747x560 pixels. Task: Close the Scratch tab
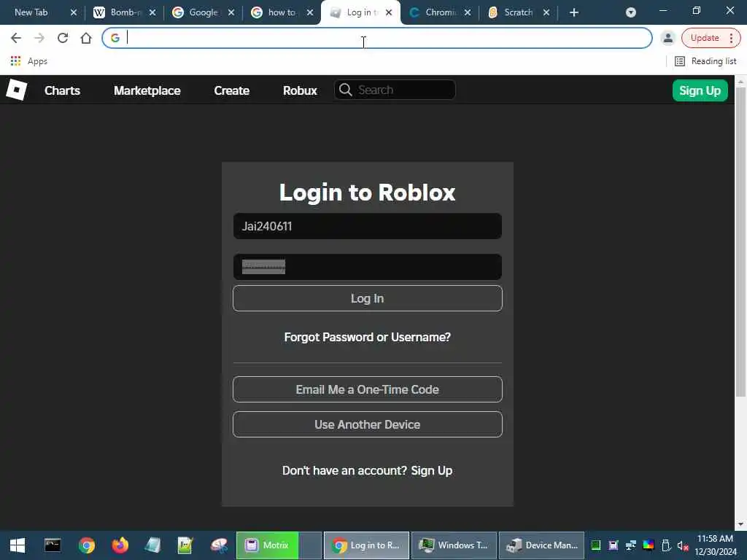coord(546,12)
